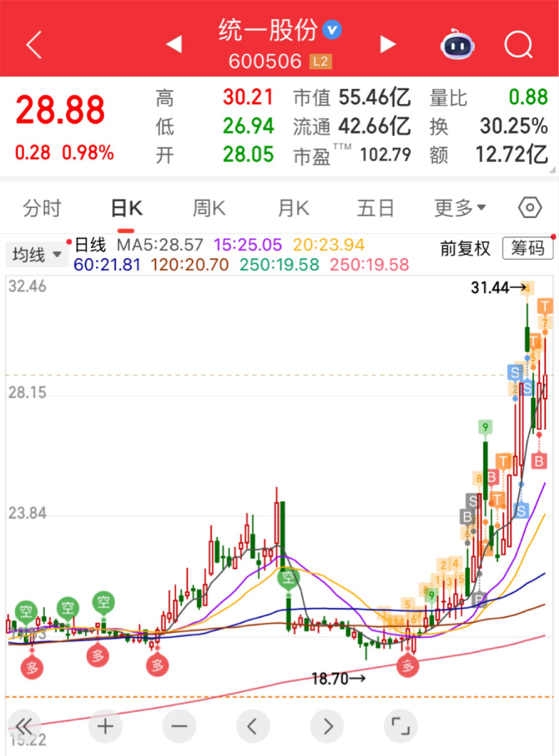Tap the blue verified badge by stock name
This screenshot has height=756, width=559.
332,30
